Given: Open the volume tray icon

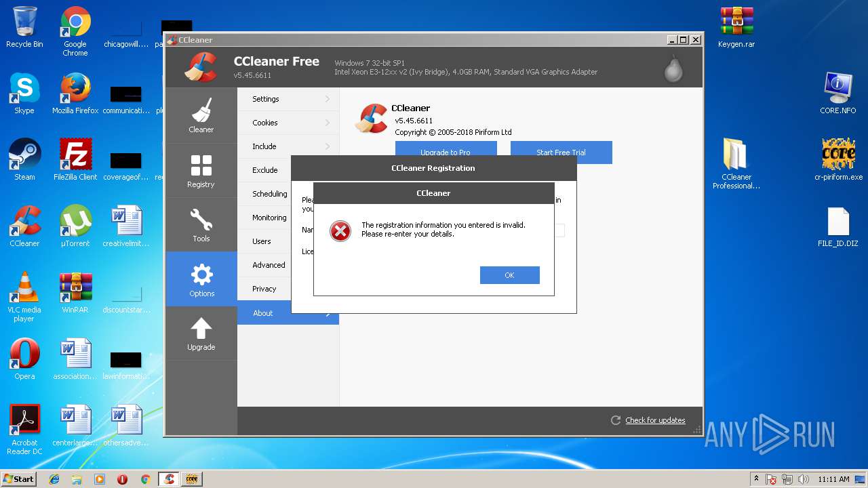Looking at the screenshot, I should click(x=804, y=479).
